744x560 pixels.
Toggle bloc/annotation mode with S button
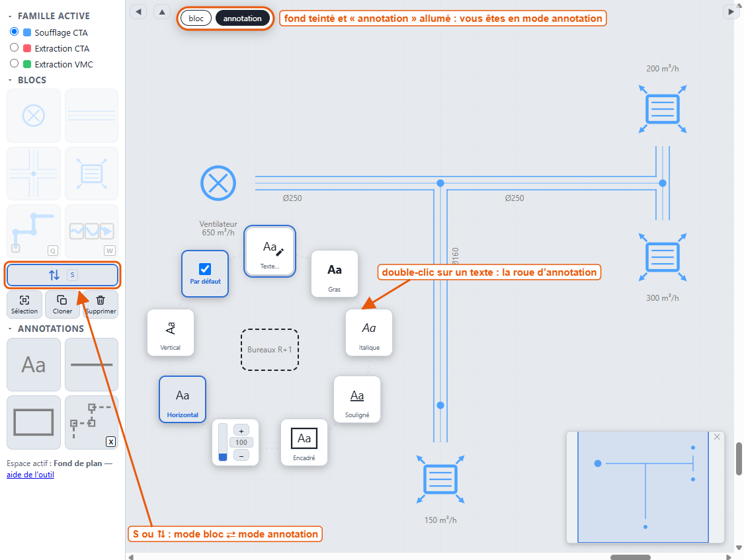click(x=63, y=275)
